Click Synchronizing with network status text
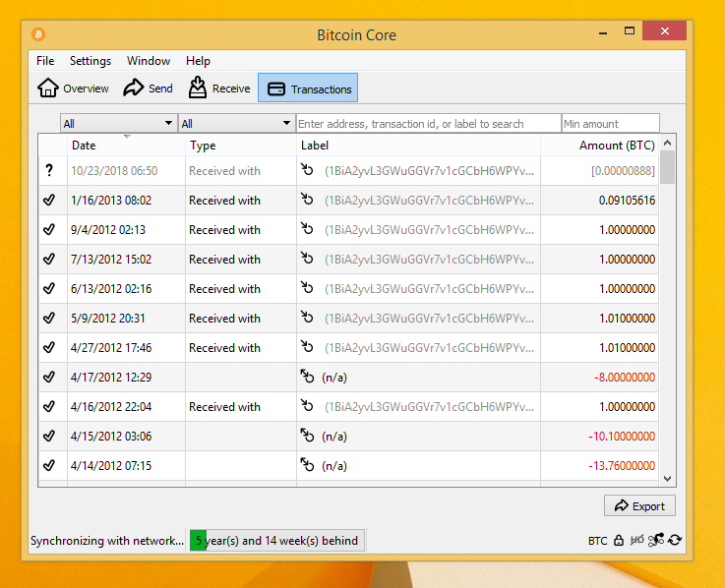 pos(107,541)
